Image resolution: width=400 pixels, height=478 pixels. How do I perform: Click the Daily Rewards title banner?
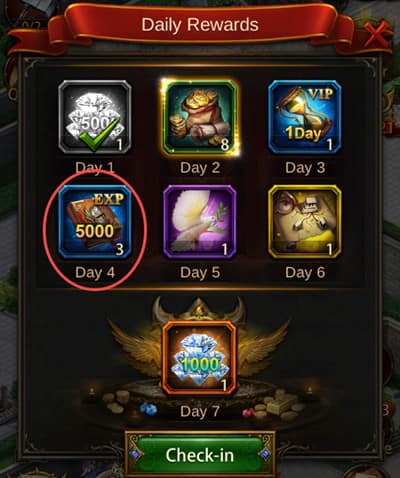click(x=200, y=25)
